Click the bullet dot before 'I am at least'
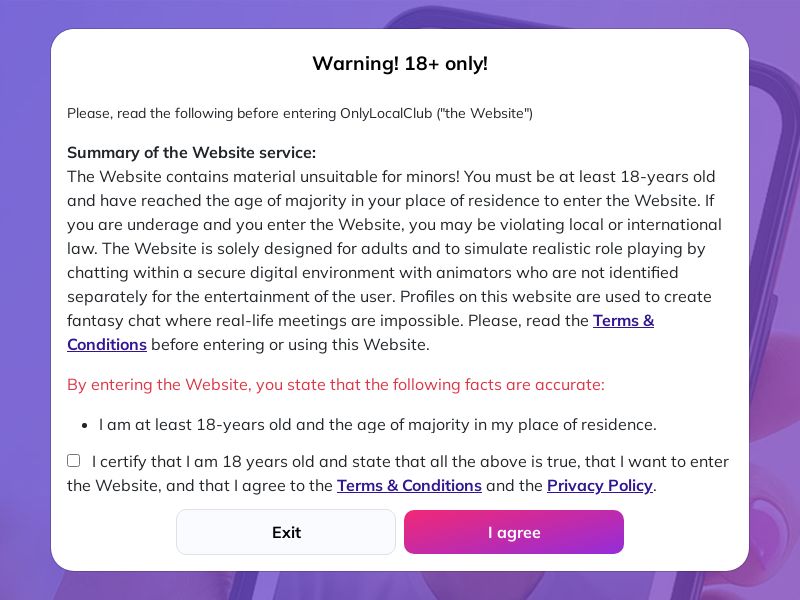 85,426
